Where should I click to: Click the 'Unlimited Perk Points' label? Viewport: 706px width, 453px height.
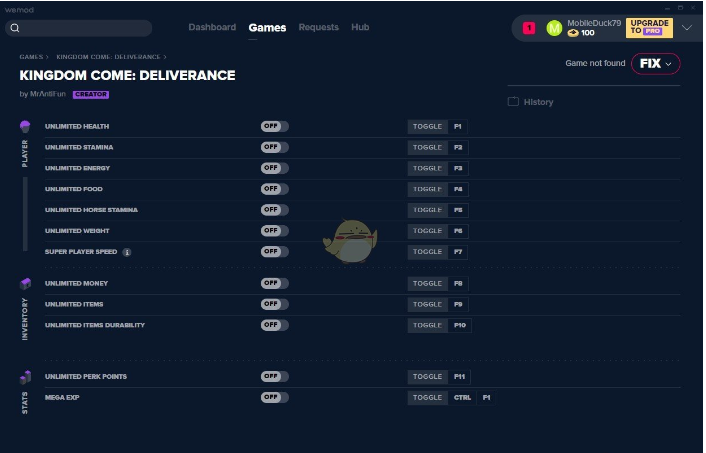(x=86, y=376)
